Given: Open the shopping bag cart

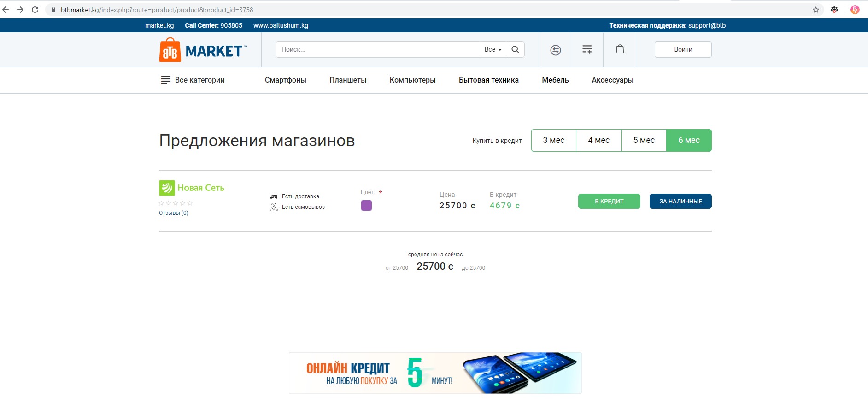Looking at the screenshot, I should pos(620,49).
